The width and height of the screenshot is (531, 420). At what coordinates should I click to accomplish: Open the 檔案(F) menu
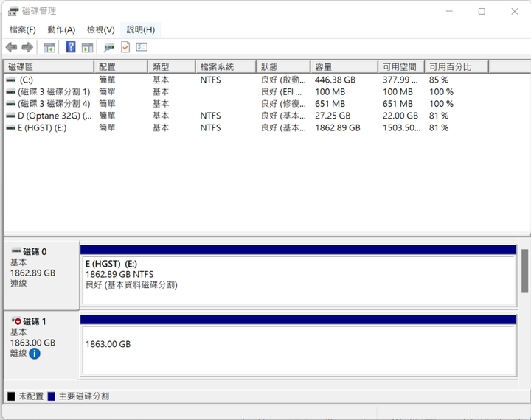(x=23, y=29)
